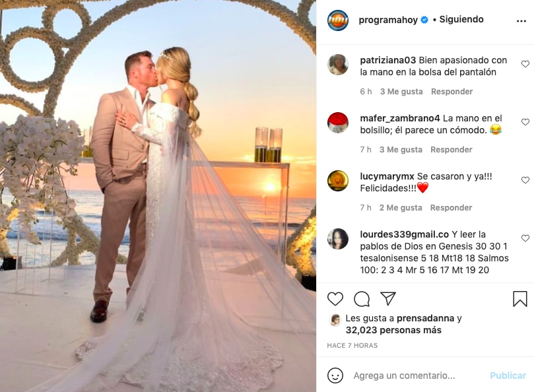Viewport: 534px width, 392px height.
Task: Open the emoji picker smiley icon
Action: click(x=335, y=376)
